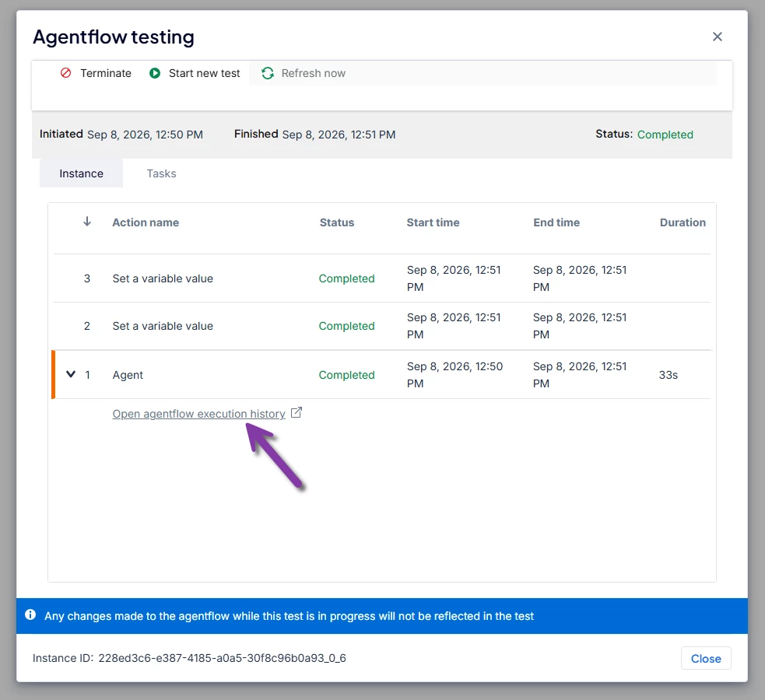
Task: Switch to the Tasks tab
Action: pyautogui.click(x=162, y=173)
